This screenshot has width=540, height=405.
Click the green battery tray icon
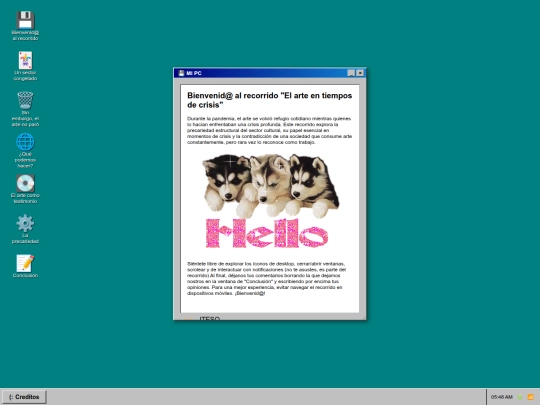click(x=520, y=397)
